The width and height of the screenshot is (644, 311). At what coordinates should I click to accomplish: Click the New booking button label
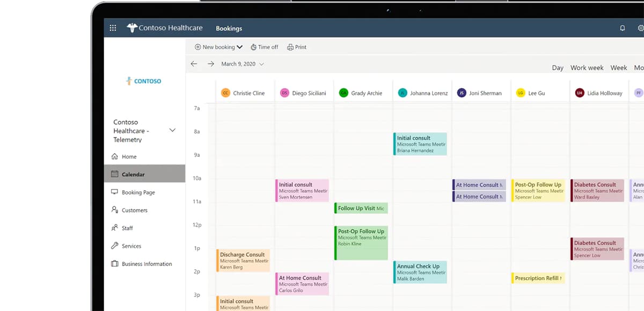[x=218, y=47]
